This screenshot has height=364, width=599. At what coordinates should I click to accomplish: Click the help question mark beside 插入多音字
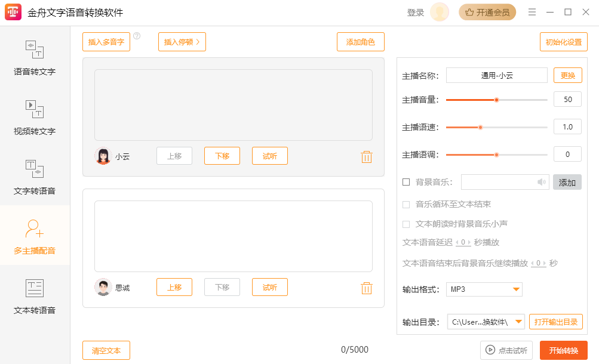coord(137,36)
